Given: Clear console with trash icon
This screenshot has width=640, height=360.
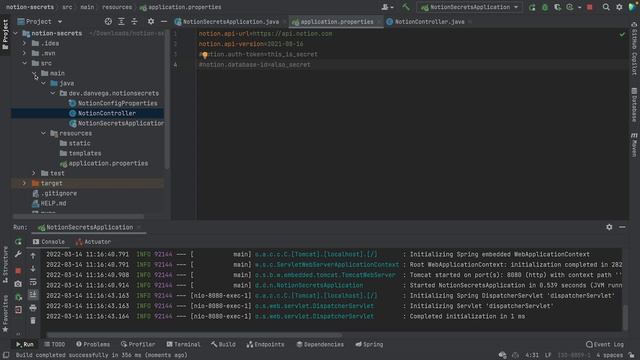Looking at the screenshot, I should click(x=33, y=321).
